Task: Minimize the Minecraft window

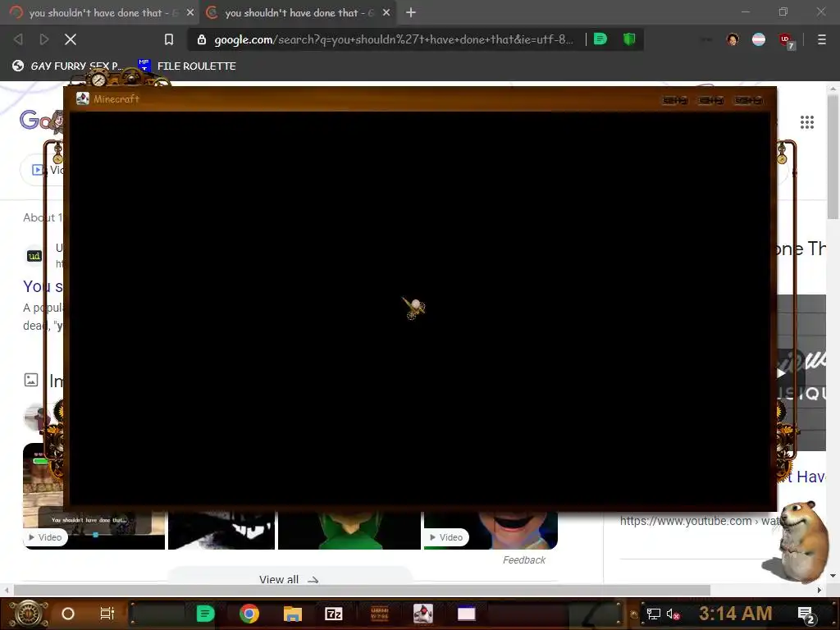Action: (674, 100)
